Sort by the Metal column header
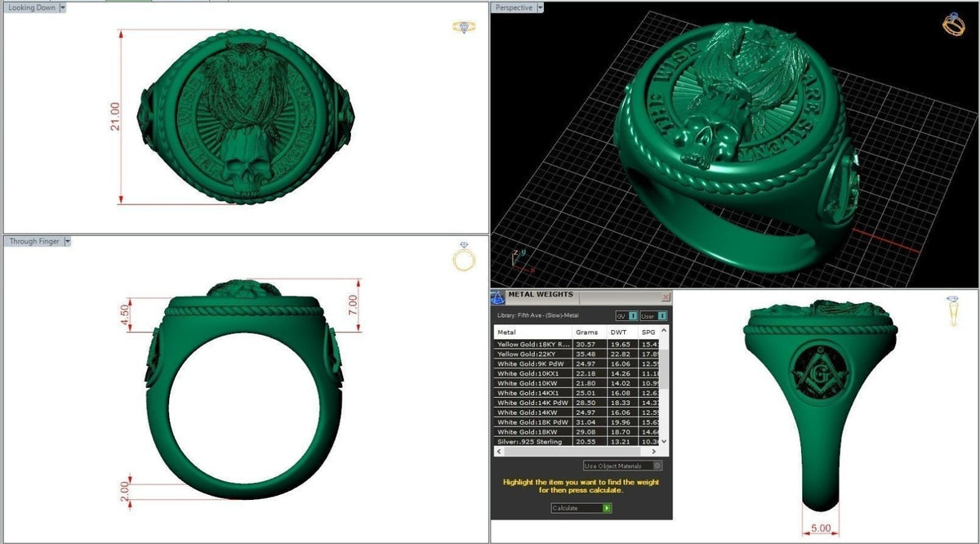The height and width of the screenshot is (544, 980). click(532, 332)
